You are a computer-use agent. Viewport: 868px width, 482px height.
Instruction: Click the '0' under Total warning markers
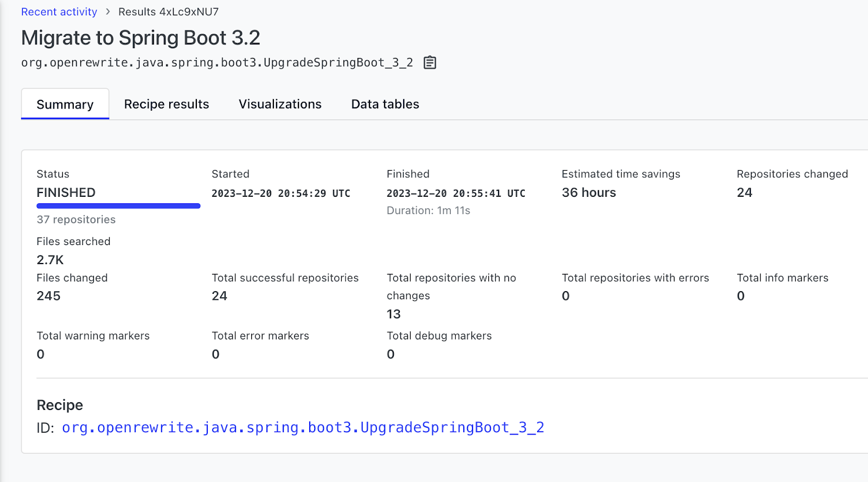pyautogui.click(x=41, y=354)
